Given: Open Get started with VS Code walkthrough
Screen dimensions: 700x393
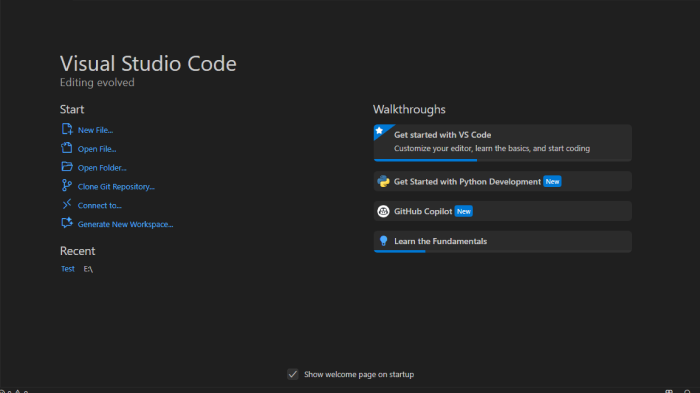Looking at the screenshot, I should point(503,143).
